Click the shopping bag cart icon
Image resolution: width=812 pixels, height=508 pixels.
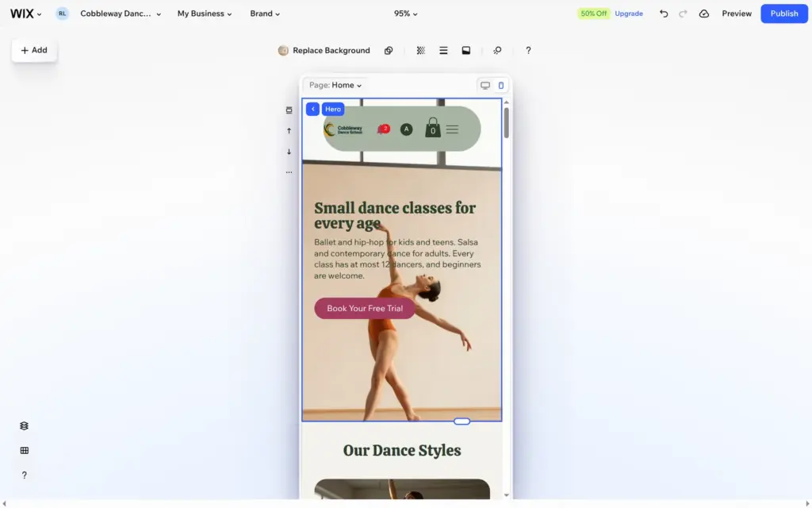[x=433, y=128]
